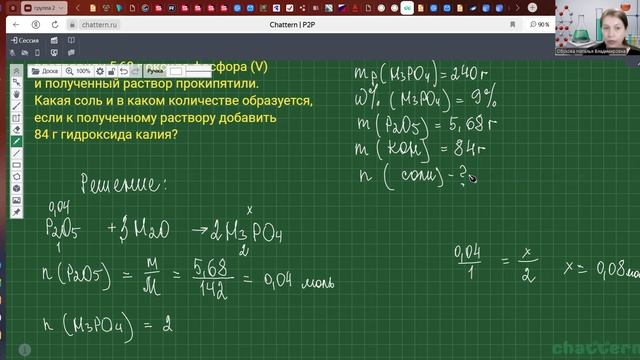Image resolution: width=640 pixels, height=360 pixels.
Task: Select the rectangle shape tool
Action: pyautogui.click(x=16, y=165)
